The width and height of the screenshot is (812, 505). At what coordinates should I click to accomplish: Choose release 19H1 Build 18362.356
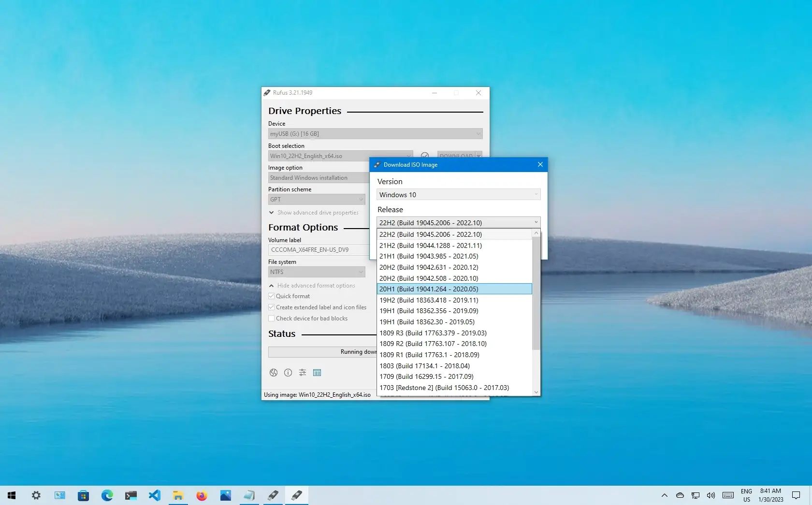click(454, 311)
